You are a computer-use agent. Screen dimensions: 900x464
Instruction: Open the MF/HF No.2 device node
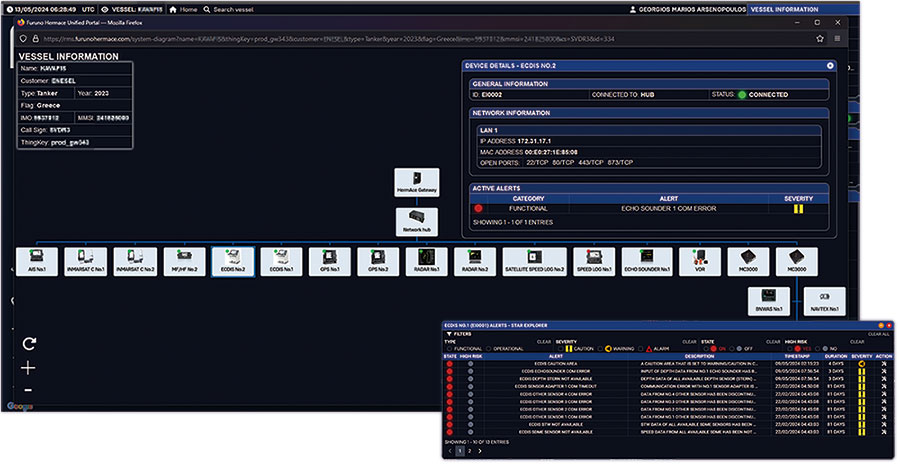point(184,262)
